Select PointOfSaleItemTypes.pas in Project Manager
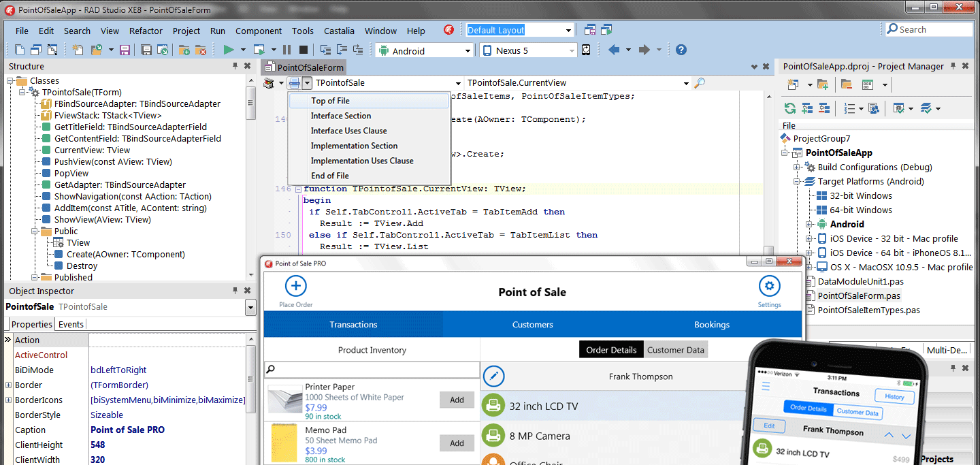 coord(868,310)
